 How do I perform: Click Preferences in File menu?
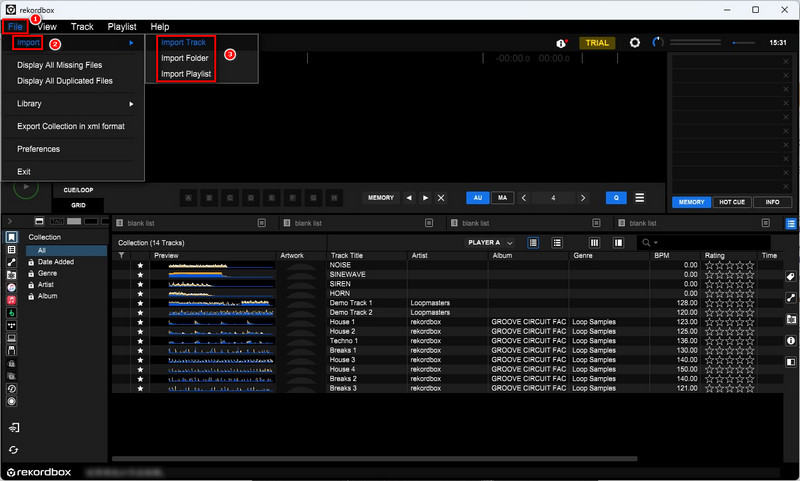38,149
